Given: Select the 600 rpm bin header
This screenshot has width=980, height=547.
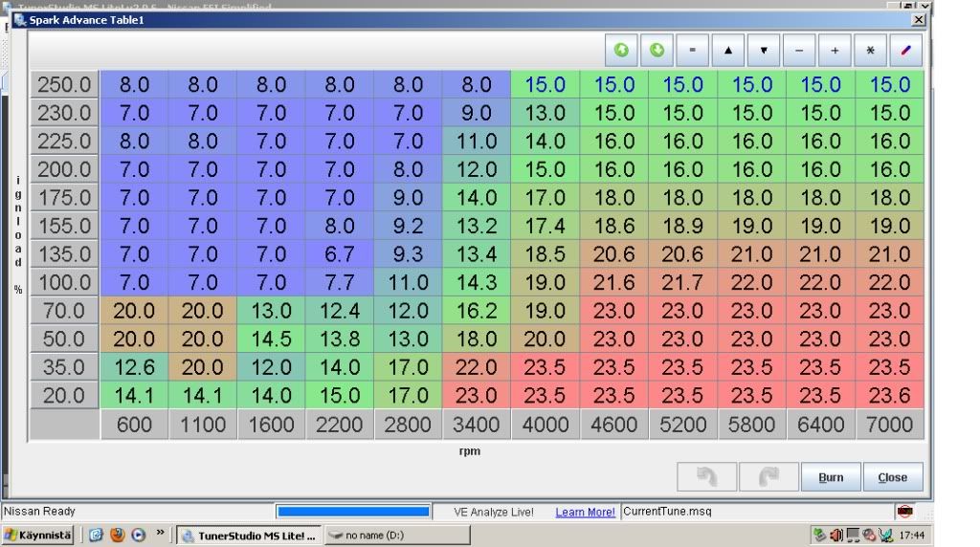Looking at the screenshot, I should (x=134, y=425).
